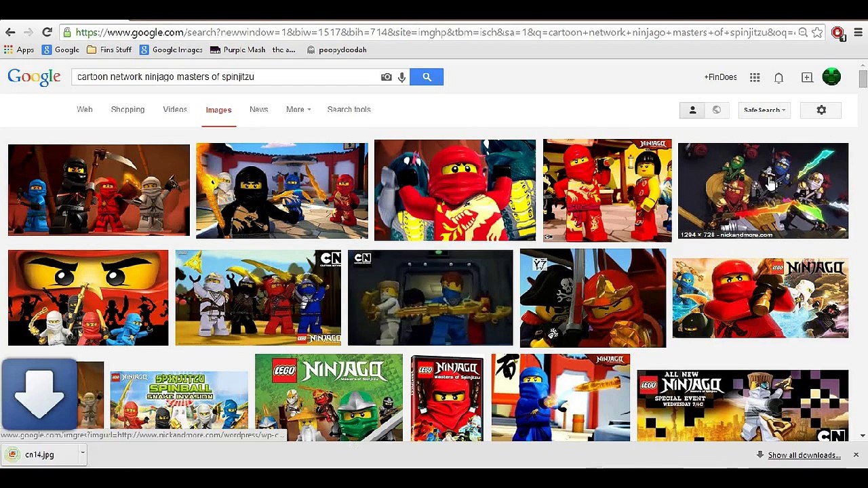The width and height of the screenshot is (868, 488).
Task: Close the downloads bar
Action: (x=856, y=455)
